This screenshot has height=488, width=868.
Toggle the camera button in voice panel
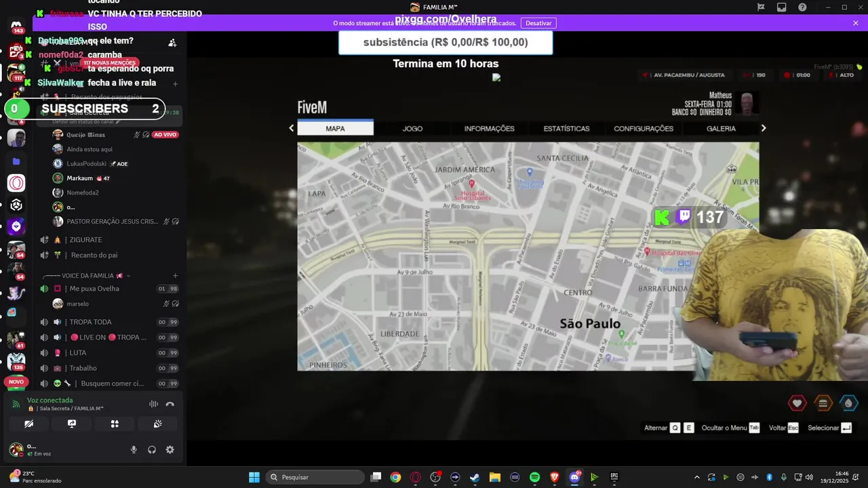(28, 424)
